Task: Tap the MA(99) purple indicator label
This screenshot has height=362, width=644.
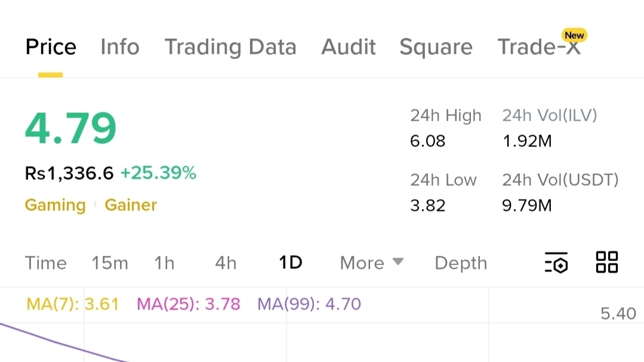Action: pyautogui.click(x=309, y=304)
